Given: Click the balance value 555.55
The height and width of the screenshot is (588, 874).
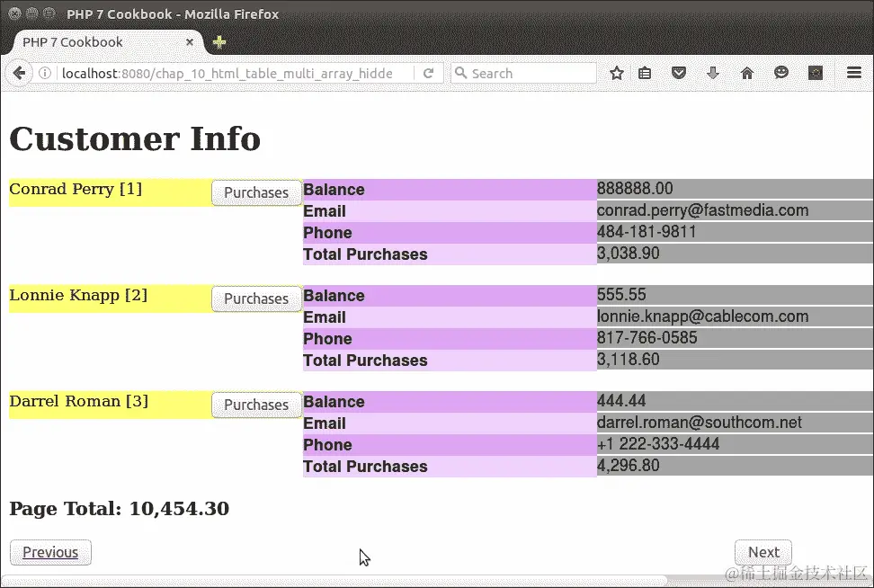Looking at the screenshot, I should 621,294.
